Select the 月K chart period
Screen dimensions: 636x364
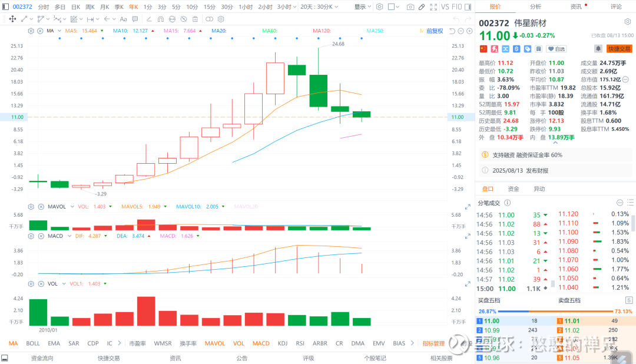(105, 7)
